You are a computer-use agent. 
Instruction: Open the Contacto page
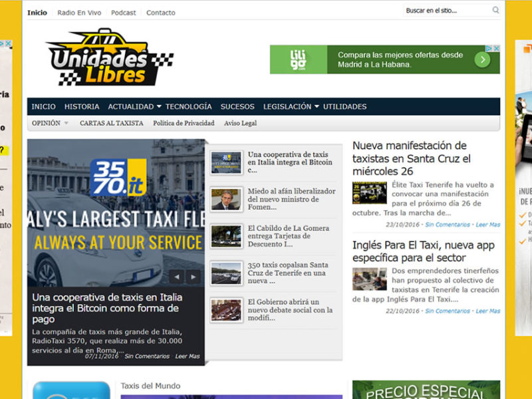click(x=161, y=13)
